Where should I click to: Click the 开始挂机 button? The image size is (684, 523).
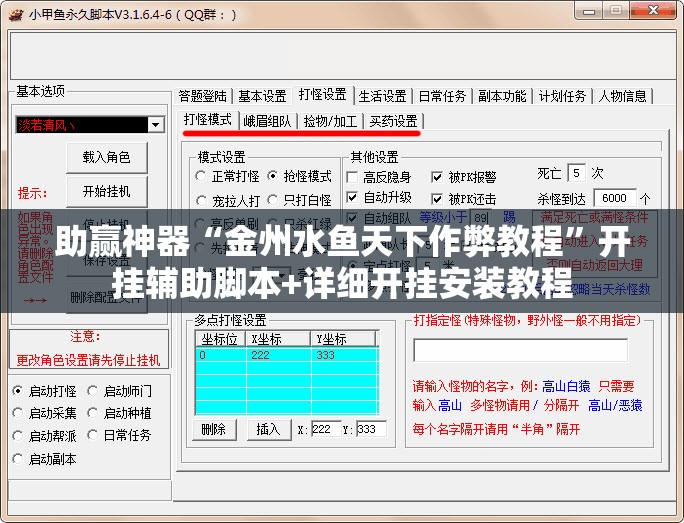click(x=107, y=191)
